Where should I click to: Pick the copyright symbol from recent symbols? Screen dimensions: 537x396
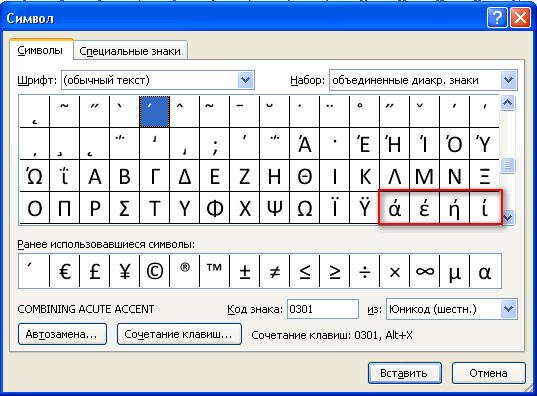(154, 271)
